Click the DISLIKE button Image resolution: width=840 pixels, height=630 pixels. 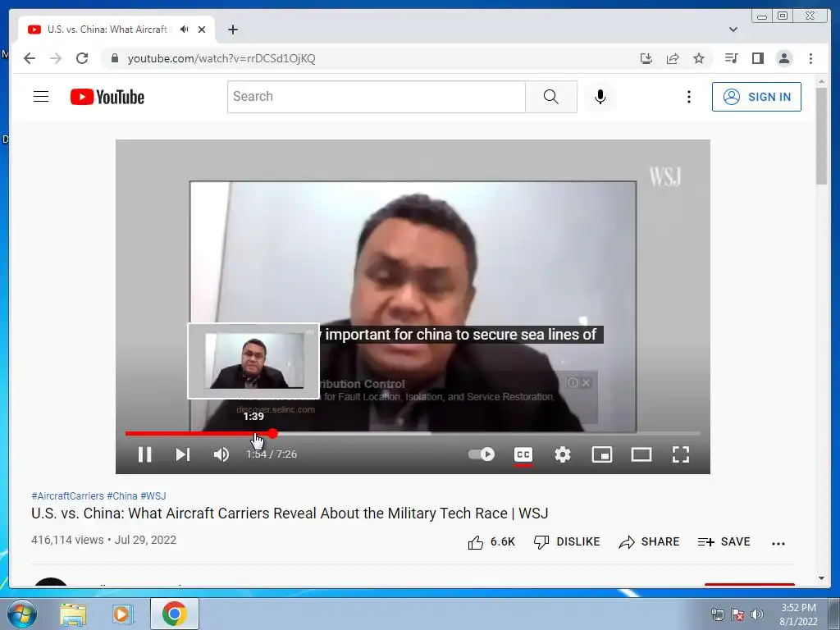pos(567,542)
